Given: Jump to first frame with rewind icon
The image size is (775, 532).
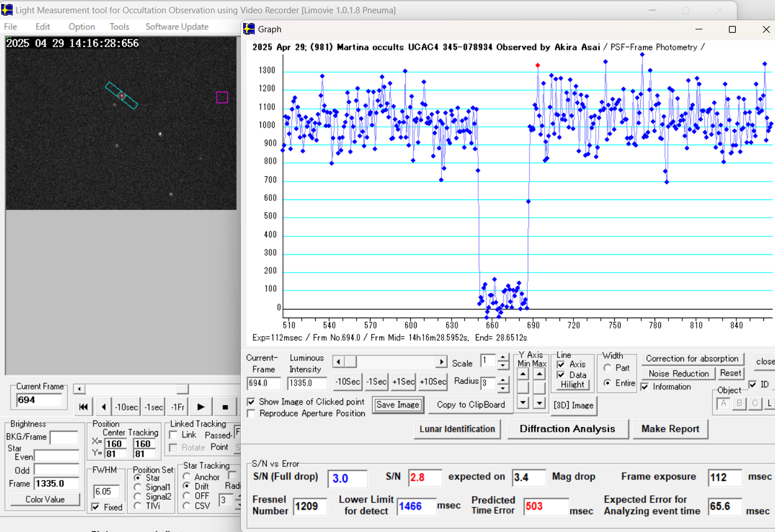Looking at the screenshot, I should (84, 407).
